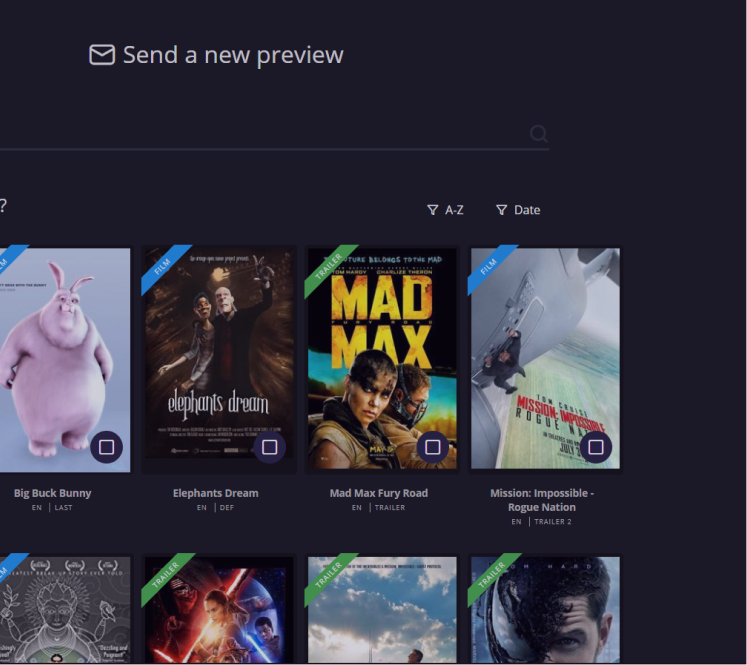
Task: Click the 'Elephants Dream' title text
Action: pyautogui.click(x=216, y=494)
